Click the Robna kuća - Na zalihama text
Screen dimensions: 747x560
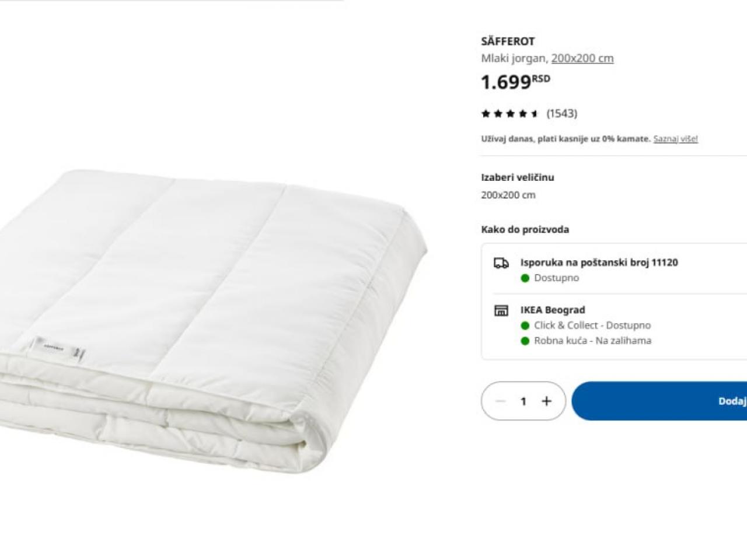(592, 341)
